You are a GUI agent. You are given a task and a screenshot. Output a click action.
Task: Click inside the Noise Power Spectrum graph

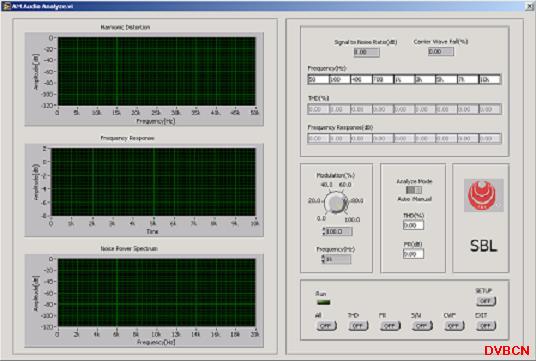(157, 293)
